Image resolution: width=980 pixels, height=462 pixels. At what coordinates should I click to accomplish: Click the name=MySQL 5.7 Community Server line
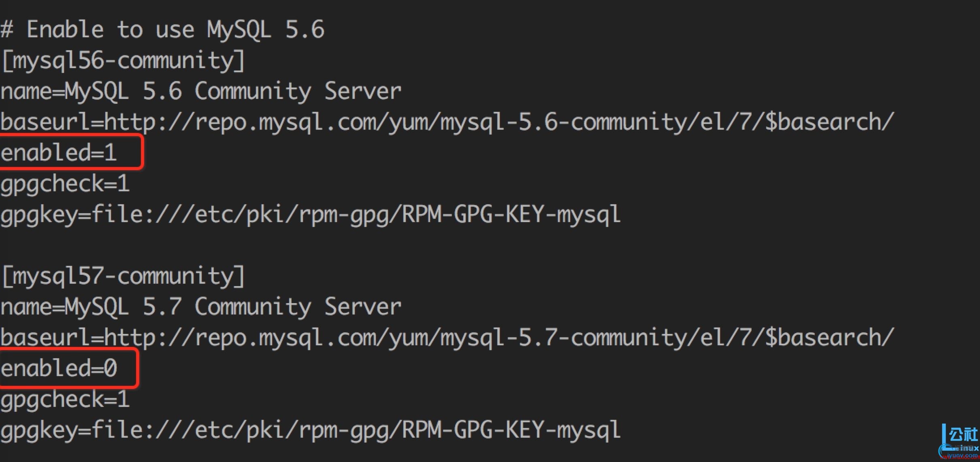[x=201, y=307]
